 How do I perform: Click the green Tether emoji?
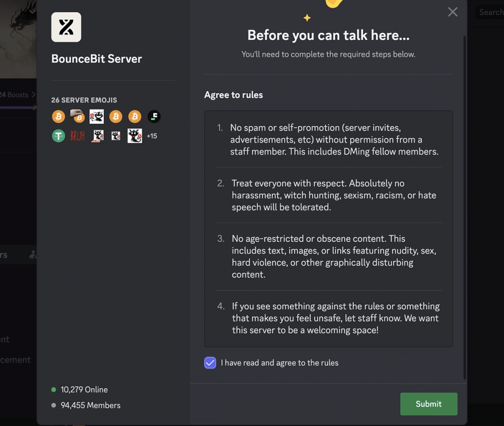(x=58, y=136)
